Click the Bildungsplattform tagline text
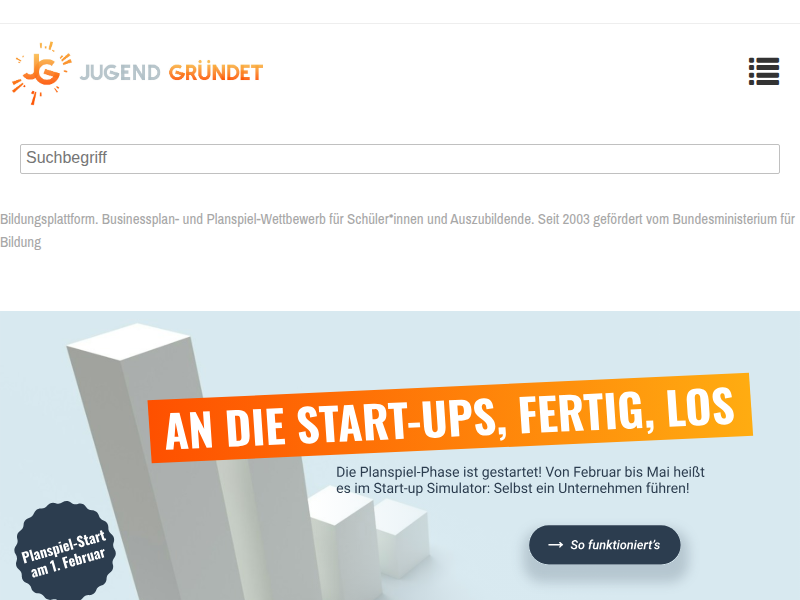The height and width of the screenshot is (600, 800). [397, 230]
